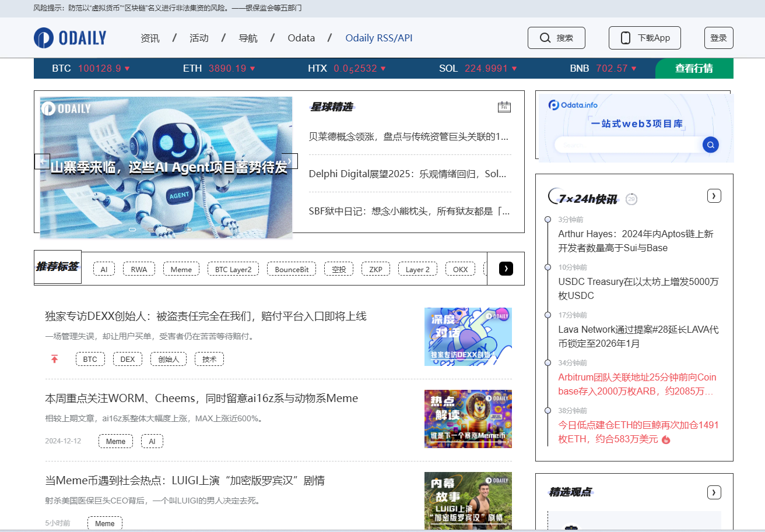Screen dimensions: 765x532
Task: Expand 精选观点 with its arrow button
Action: pos(714,492)
